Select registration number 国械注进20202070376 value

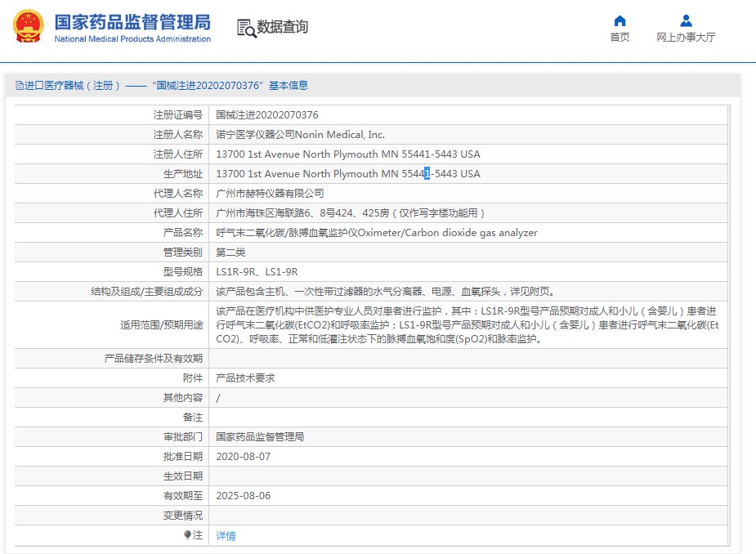267,114
